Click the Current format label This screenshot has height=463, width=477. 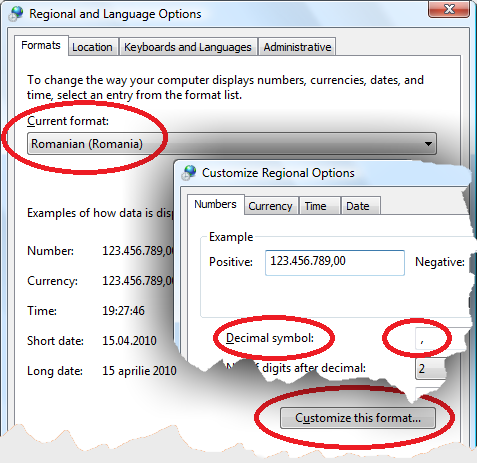tap(68, 121)
